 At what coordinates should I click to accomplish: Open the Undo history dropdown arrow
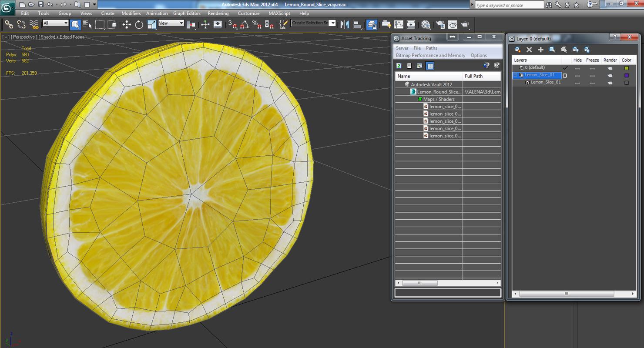[x=57, y=4]
